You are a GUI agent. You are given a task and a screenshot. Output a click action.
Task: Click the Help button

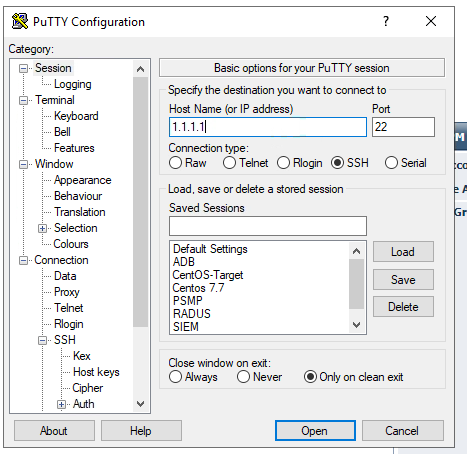tap(141, 431)
